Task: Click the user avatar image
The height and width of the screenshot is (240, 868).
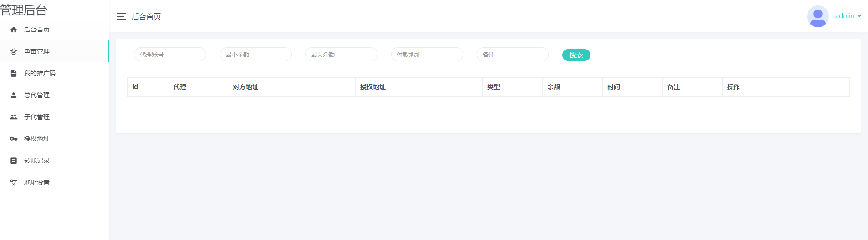Action: (818, 16)
